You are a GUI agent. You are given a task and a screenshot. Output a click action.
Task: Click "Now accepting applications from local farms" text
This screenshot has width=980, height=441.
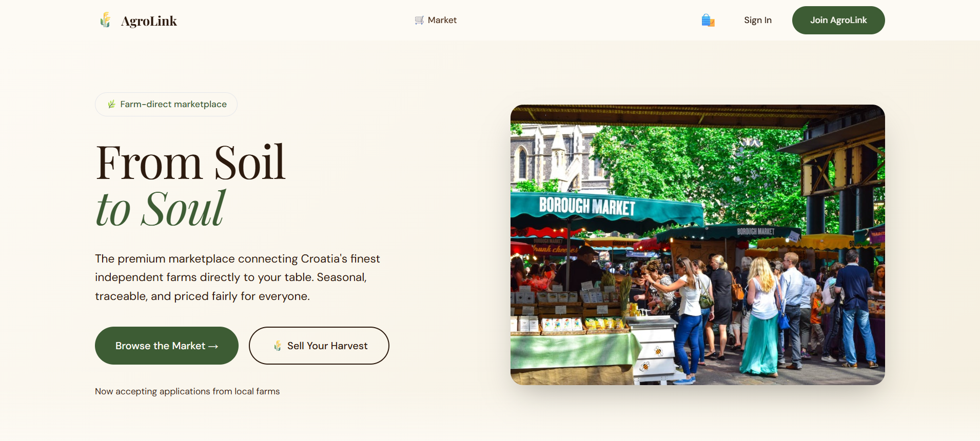[x=187, y=391]
